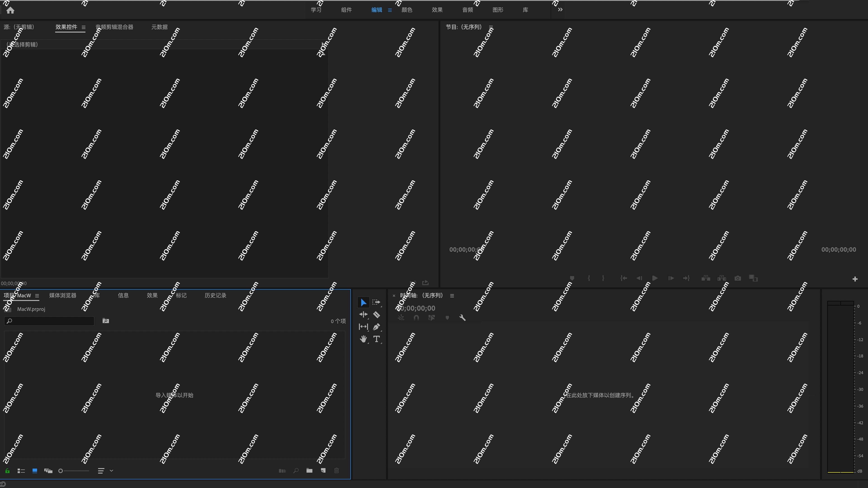Select the Pen tool
Screen dimensions: 868x488
pos(376,327)
